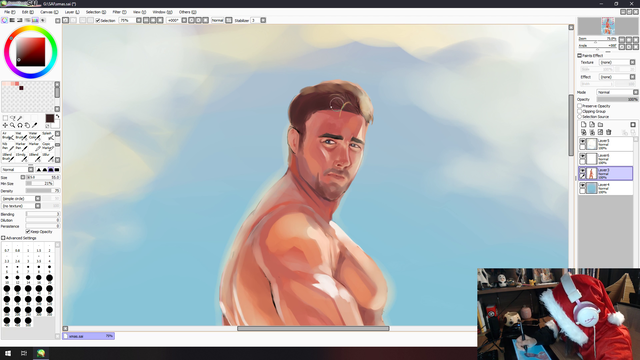The height and width of the screenshot is (360, 640).
Task: Choose the AirBrush tool
Action: click(x=8, y=136)
